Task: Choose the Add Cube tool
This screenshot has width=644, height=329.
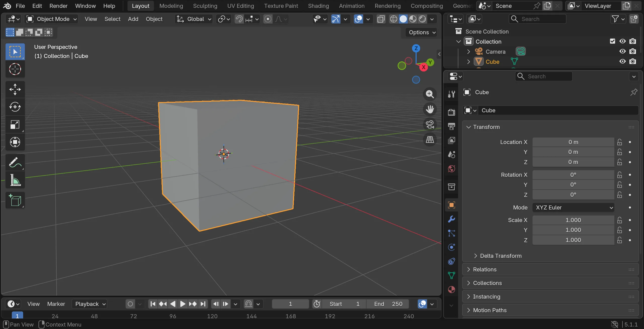Action: (x=15, y=200)
